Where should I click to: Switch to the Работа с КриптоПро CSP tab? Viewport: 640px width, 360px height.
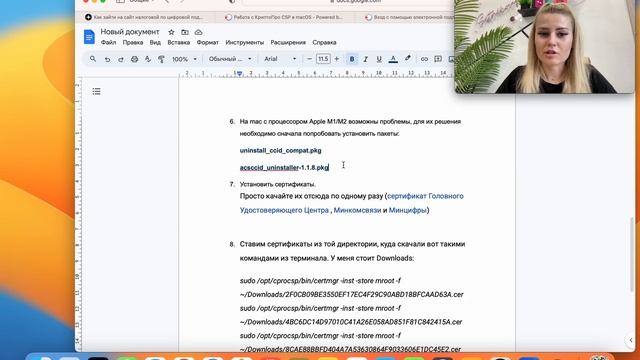click(x=284, y=17)
